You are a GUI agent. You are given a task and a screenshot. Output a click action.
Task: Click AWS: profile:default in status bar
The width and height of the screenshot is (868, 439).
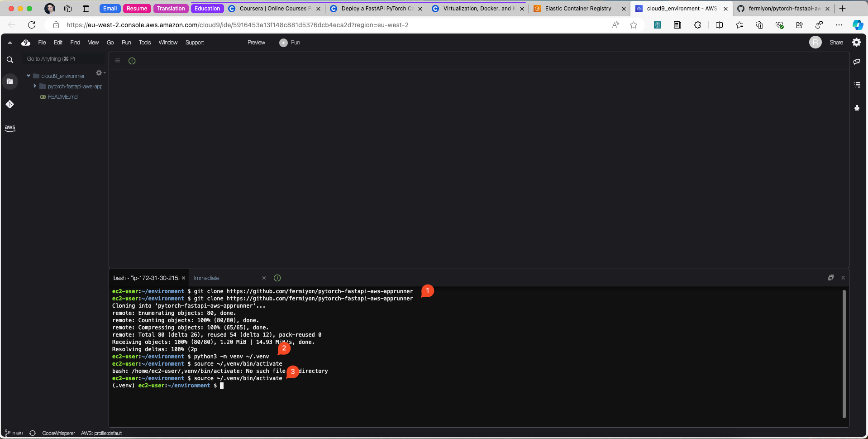(x=101, y=433)
